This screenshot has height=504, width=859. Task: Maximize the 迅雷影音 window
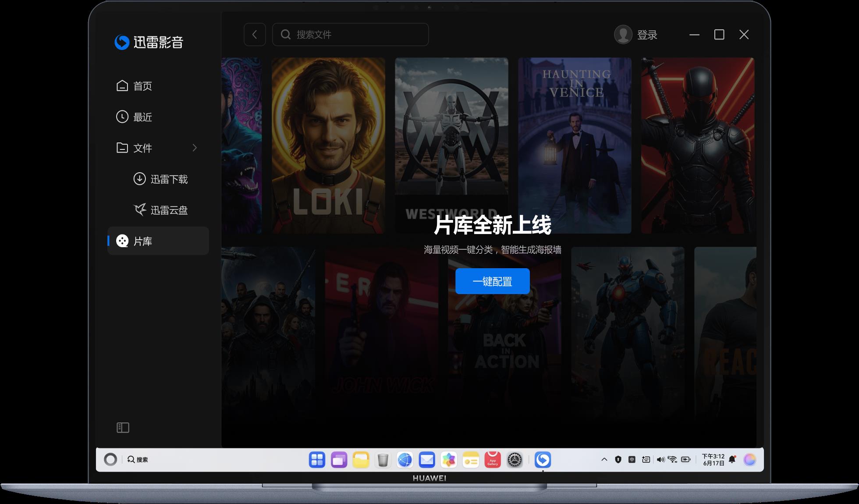click(719, 34)
